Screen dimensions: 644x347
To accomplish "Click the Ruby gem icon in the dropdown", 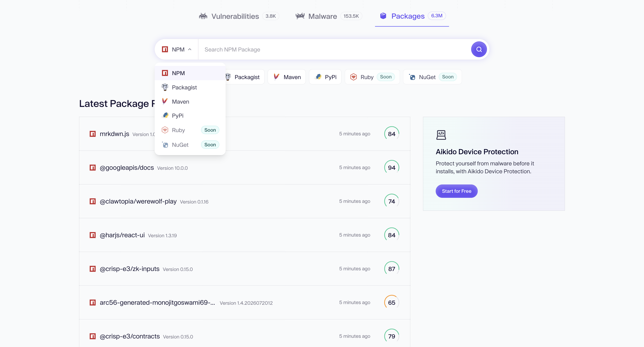I will [165, 130].
